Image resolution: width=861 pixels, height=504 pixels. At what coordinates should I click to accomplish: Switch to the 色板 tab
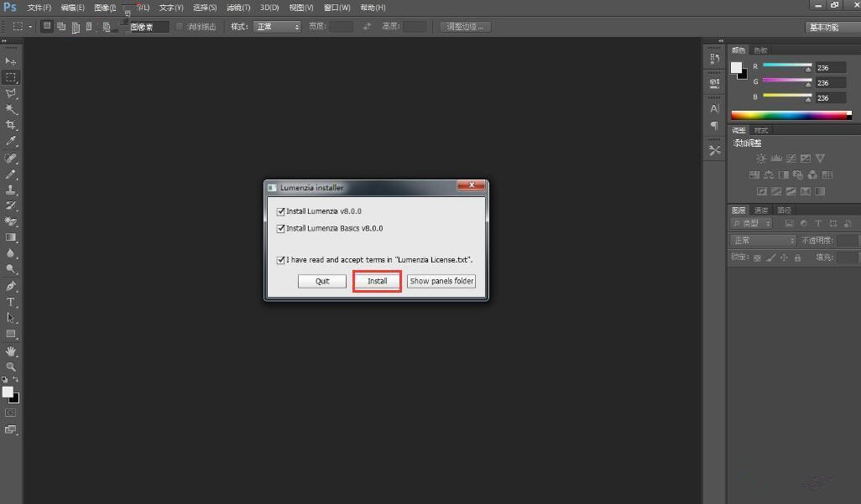760,50
